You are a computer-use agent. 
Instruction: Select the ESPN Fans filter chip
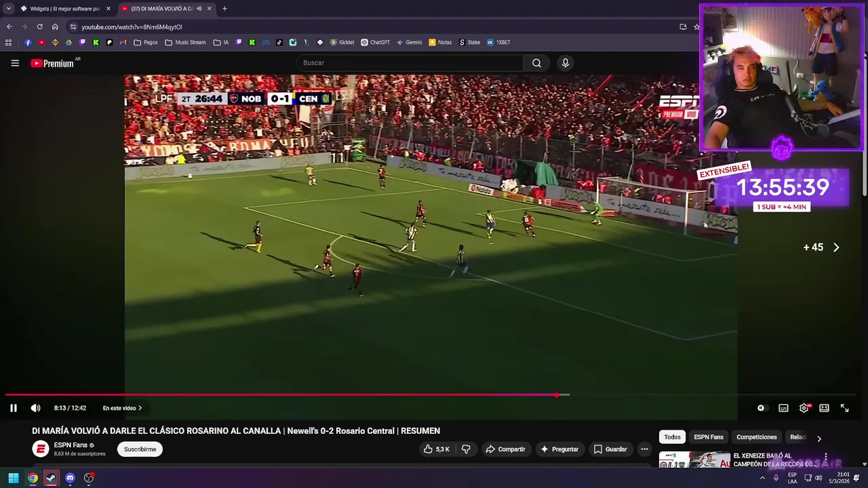tap(709, 437)
